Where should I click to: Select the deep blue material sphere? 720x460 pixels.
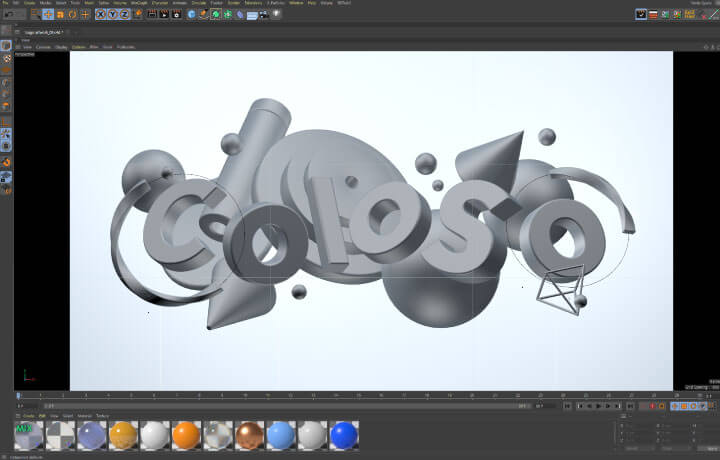tap(344, 435)
